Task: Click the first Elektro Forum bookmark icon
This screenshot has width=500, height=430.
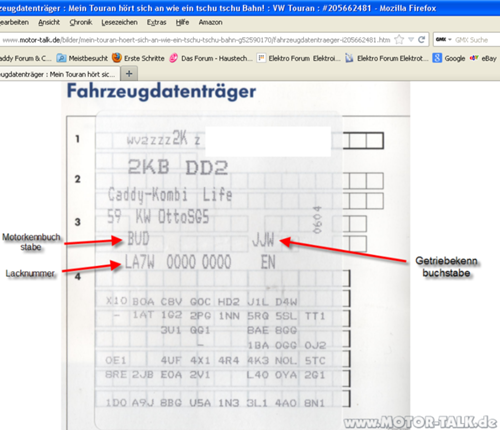Action: coord(261,58)
